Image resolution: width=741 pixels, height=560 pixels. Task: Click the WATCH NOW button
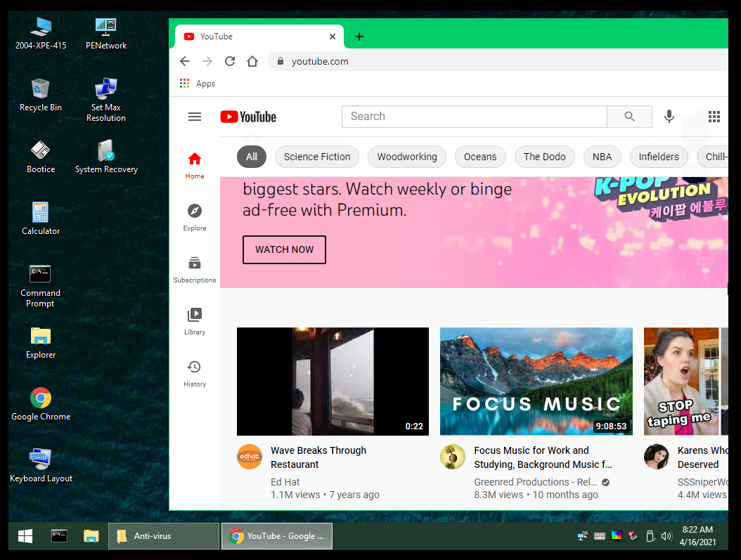284,249
